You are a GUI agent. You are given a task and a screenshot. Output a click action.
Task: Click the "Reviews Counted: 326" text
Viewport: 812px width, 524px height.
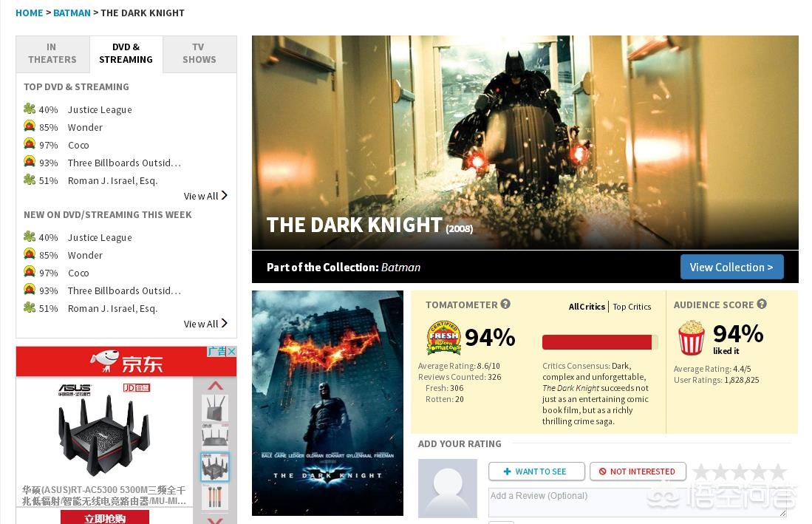(x=460, y=377)
